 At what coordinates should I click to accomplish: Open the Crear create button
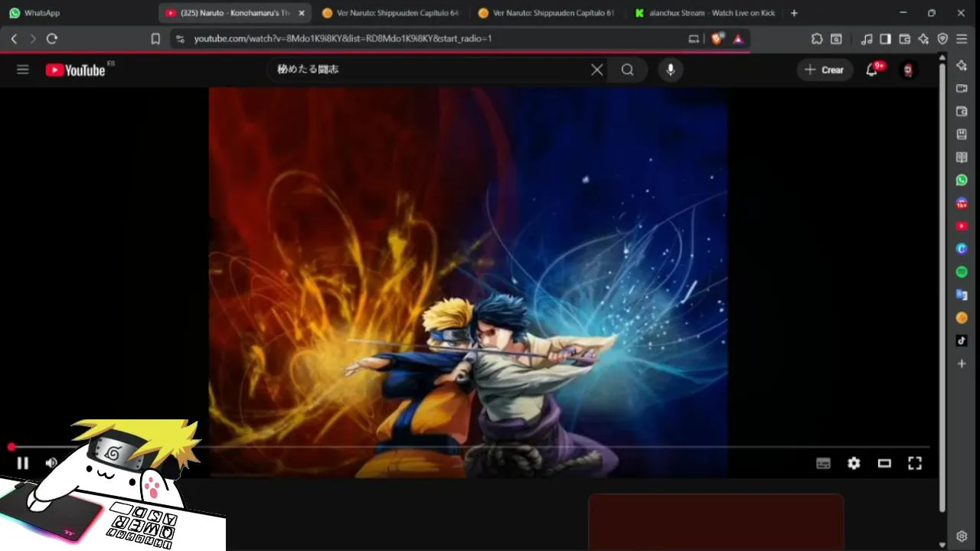pyautogui.click(x=825, y=70)
